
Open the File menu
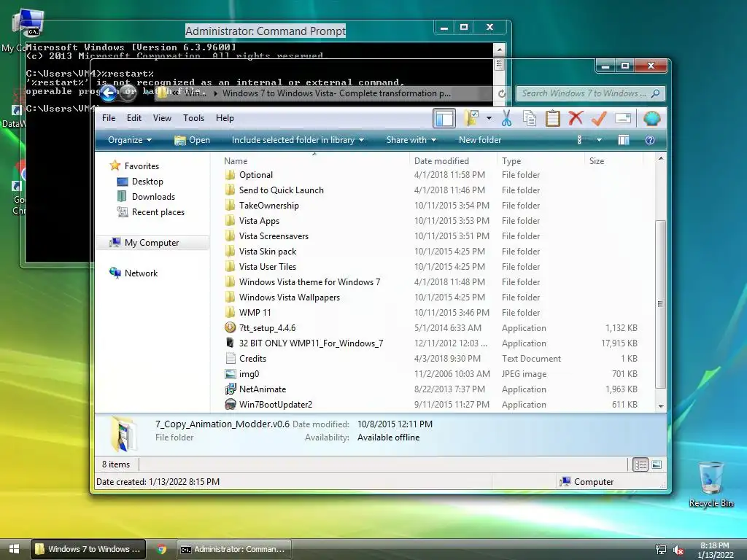(109, 118)
